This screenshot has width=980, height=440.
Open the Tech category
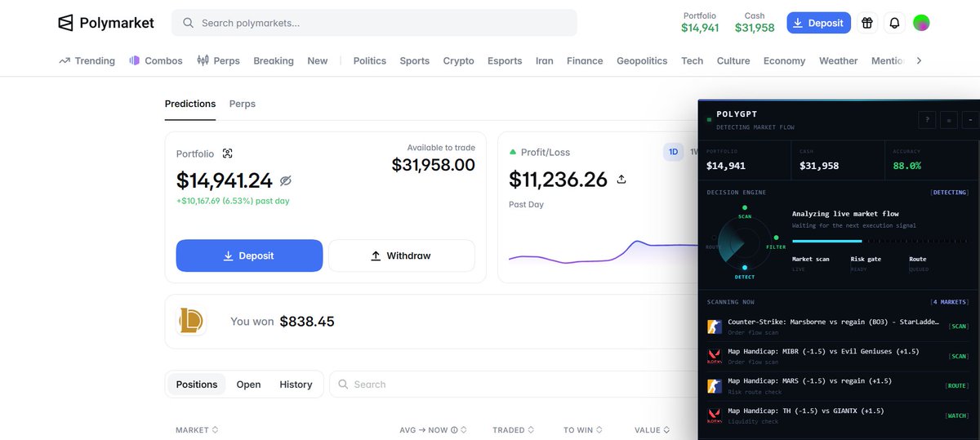(693, 60)
